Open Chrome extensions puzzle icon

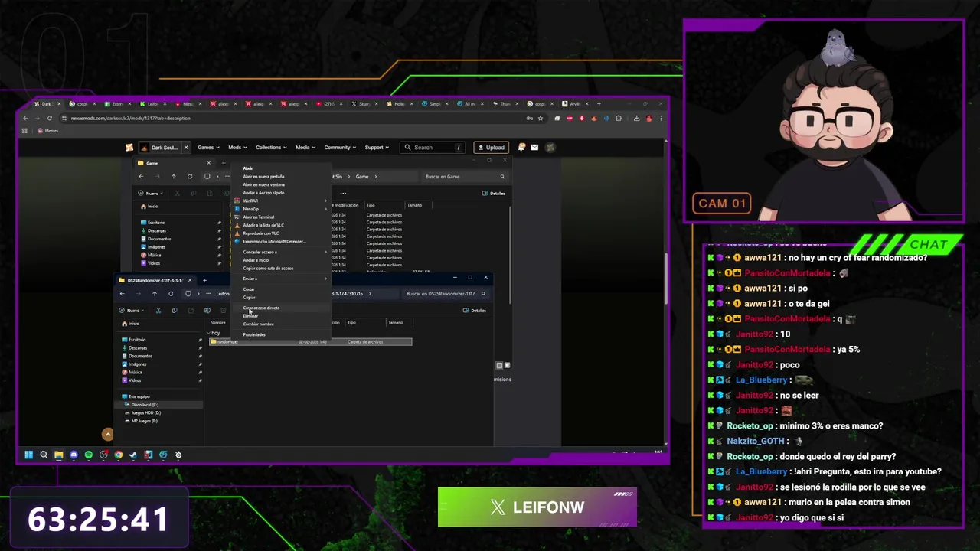point(619,118)
